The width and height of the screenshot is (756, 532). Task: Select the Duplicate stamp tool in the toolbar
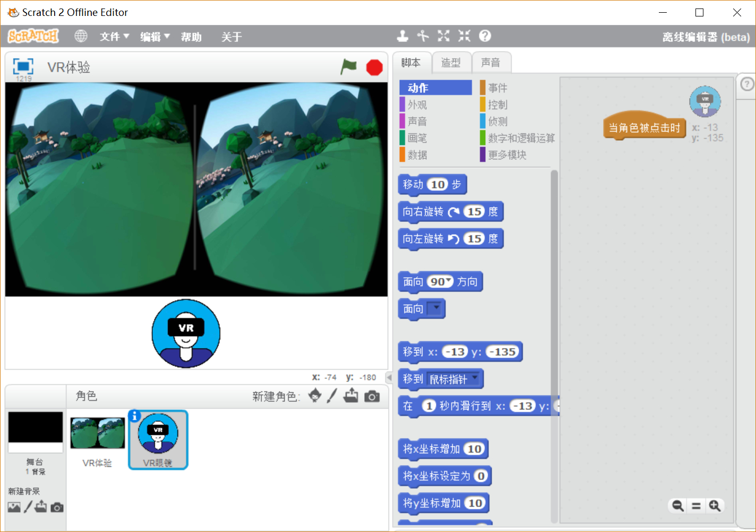coord(402,36)
